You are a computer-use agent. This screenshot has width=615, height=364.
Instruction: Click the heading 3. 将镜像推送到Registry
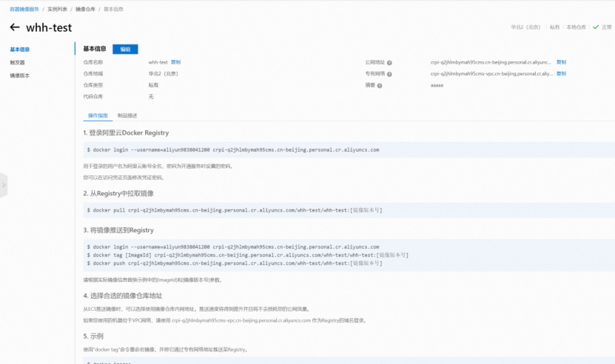click(x=118, y=230)
